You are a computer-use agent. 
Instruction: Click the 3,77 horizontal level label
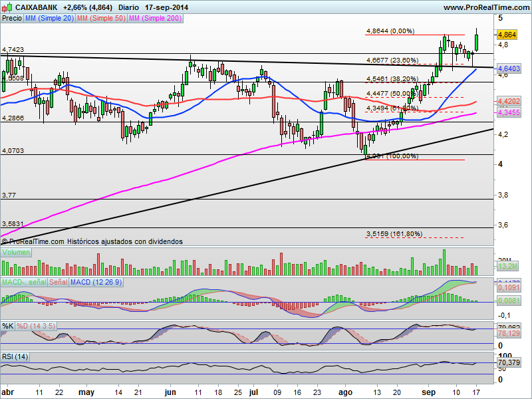click(x=9, y=196)
